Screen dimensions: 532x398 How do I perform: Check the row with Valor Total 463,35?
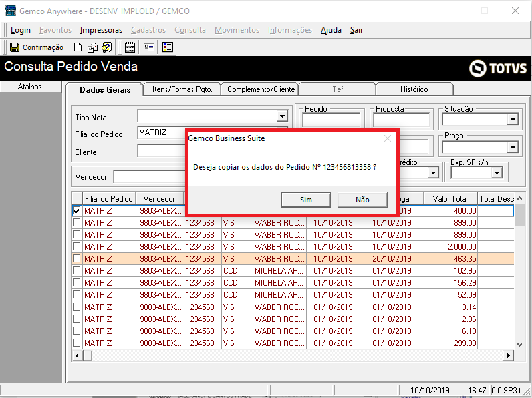pos(77,258)
